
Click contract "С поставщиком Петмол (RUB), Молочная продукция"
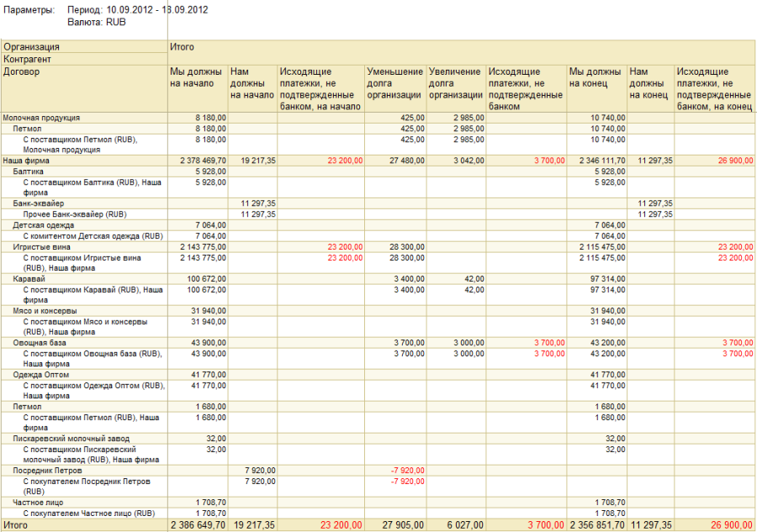(x=80, y=145)
